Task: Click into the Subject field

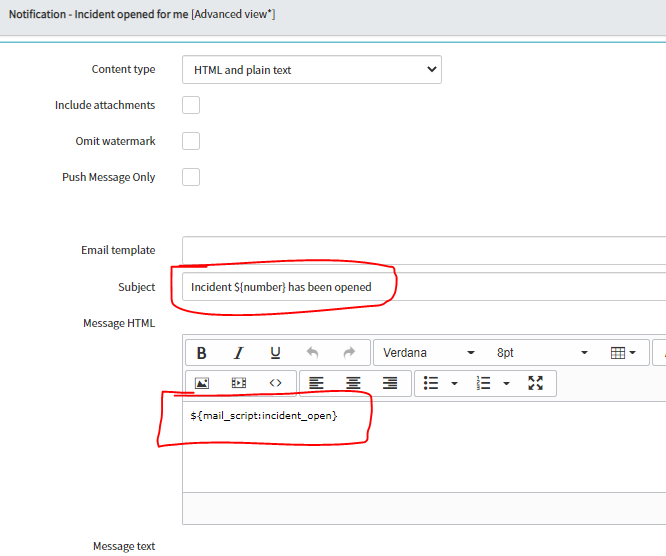Action: tap(424, 287)
